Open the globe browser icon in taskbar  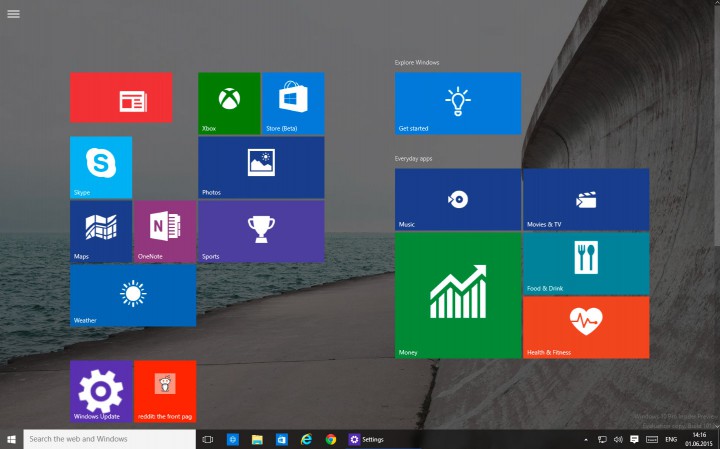pyautogui.click(x=232, y=439)
